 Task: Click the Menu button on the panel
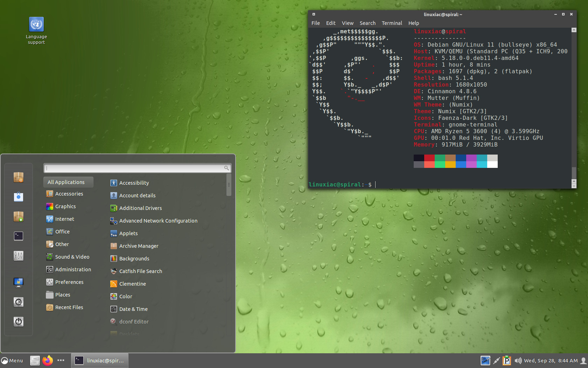(12, 361)
